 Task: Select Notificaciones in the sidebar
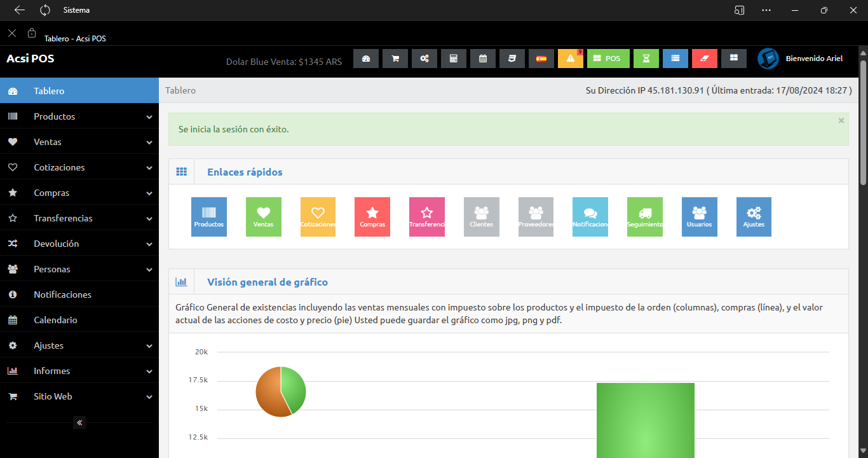point(62,295)
